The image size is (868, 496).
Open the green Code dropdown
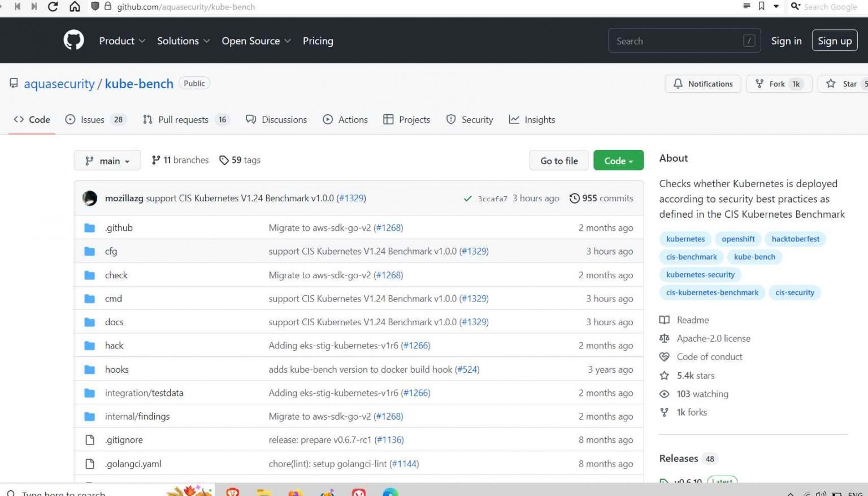point(618,160)
